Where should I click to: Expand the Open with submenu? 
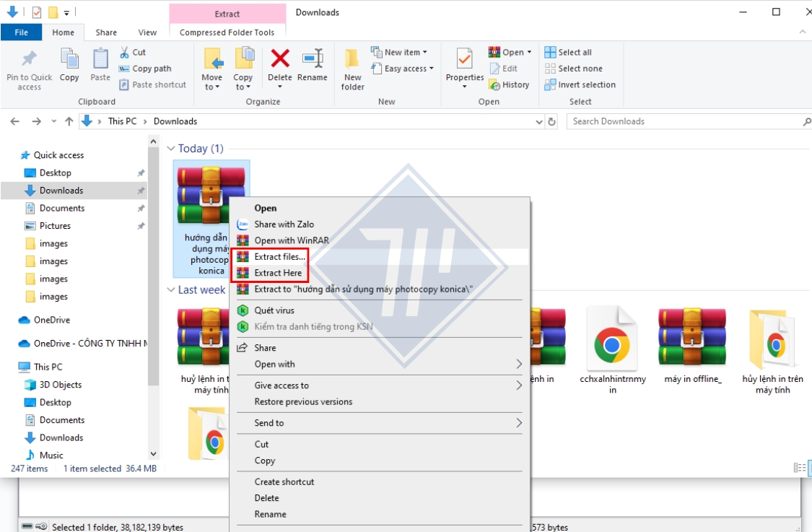coord(275,365)
